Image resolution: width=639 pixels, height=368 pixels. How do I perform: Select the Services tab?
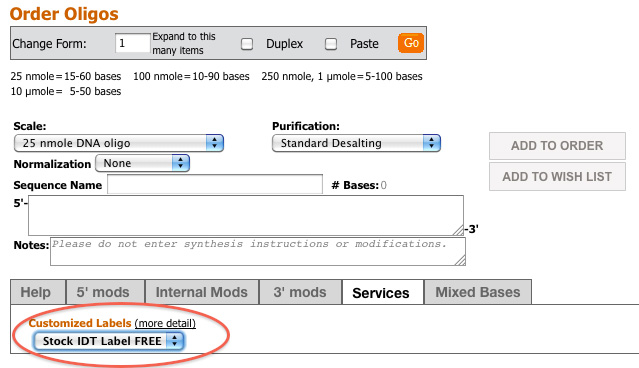point(383,292)
